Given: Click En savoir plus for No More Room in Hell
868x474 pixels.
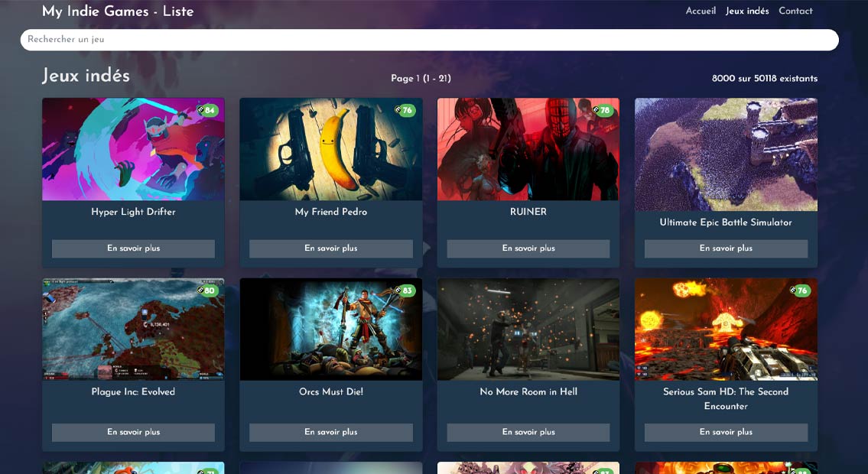Looking at the screenshot, I should click(528, 432).
